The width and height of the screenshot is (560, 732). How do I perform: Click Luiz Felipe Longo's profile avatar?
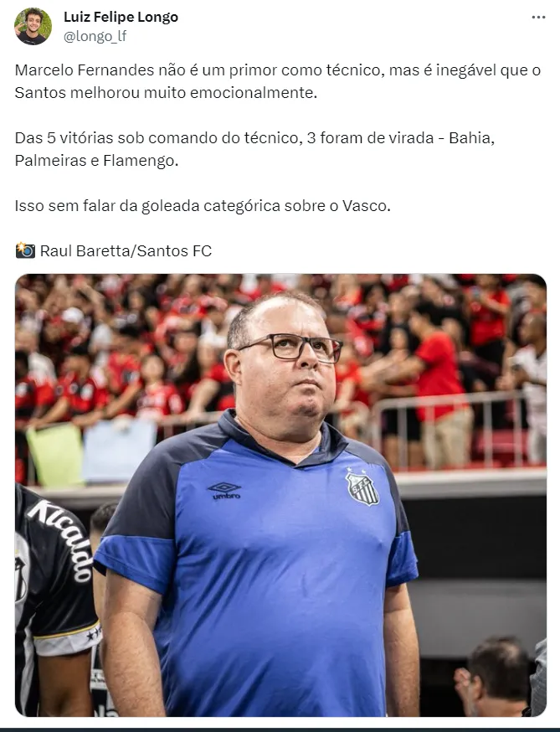click(33, 26)
